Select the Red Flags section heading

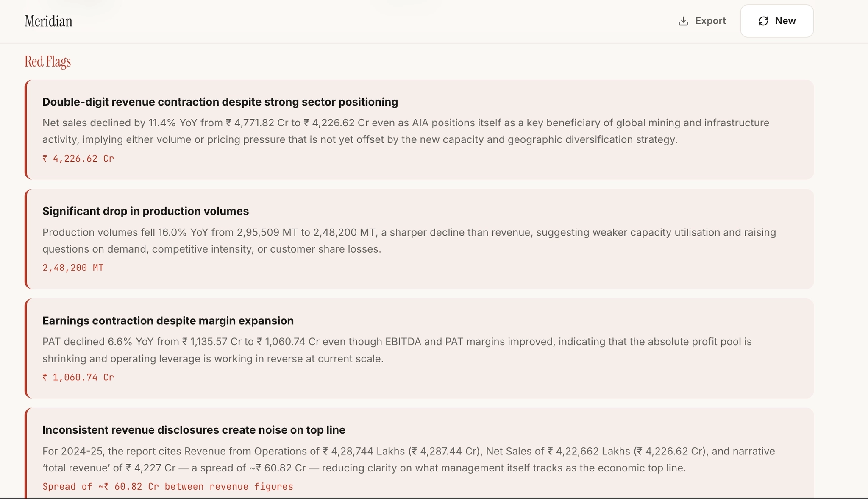click(47, 61)
